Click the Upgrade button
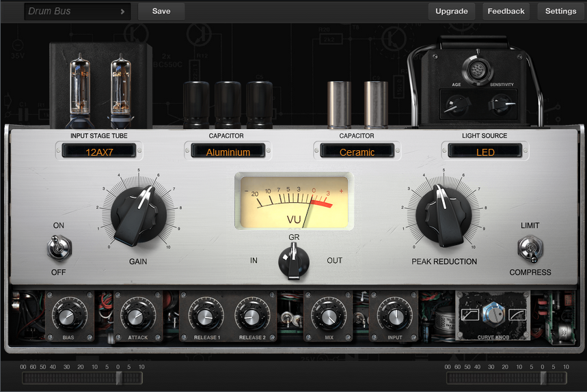The width and height of the screenshot is (587, 392). point(452,11)
